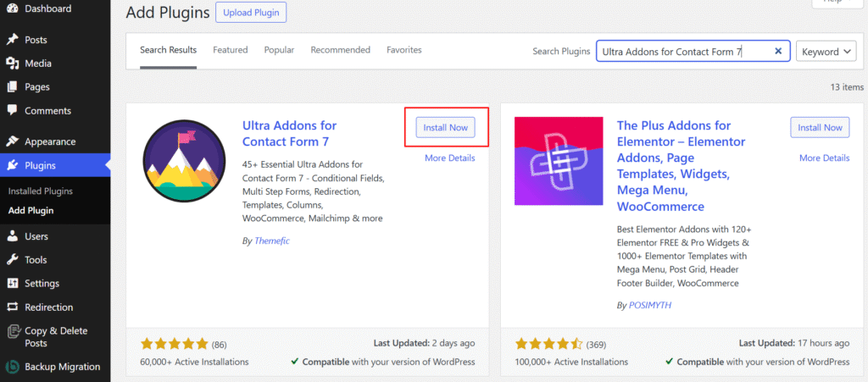Switch to the Favorites tab
The height and width of the screenshot is (382, 868).
(x=404, y=50)
